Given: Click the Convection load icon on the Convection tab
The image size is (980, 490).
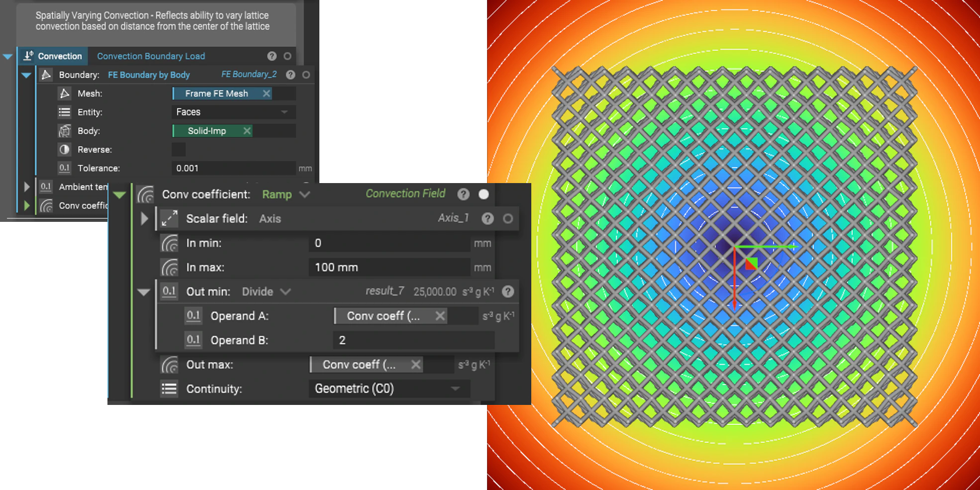Looking at the screenshot, I should tap(28, 56).
